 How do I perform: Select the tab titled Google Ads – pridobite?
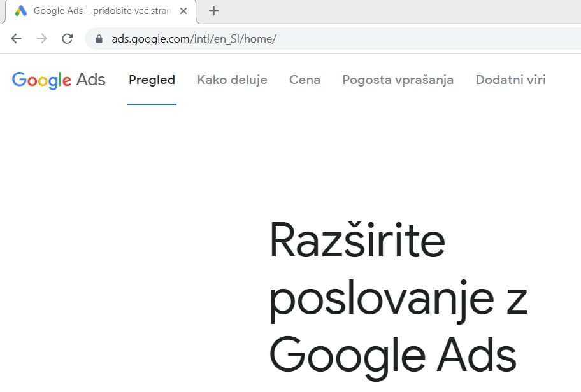tap(102, 11)
